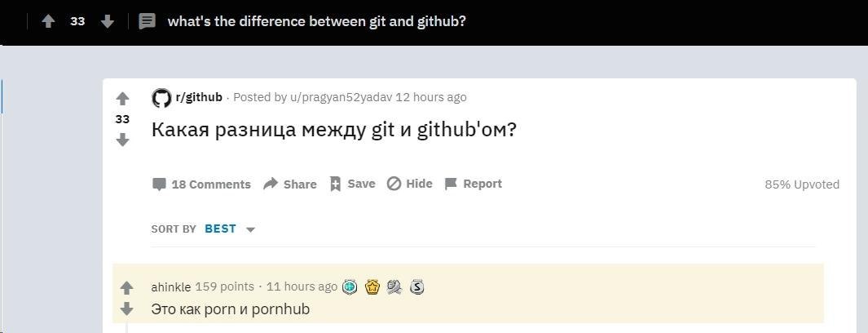Viewport: 868px width, 333px height.
Task: Click the first award badge on ahinkle's comment
Action: point(350,286)
